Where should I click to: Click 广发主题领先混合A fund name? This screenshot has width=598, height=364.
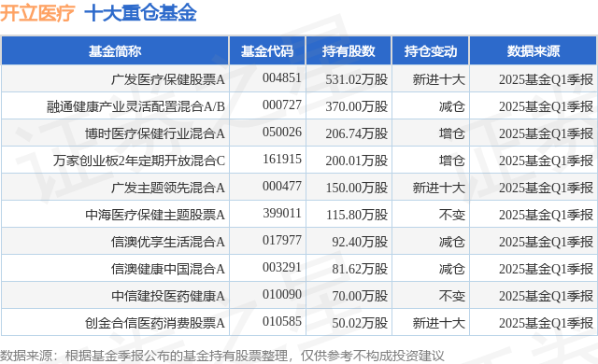168,188
